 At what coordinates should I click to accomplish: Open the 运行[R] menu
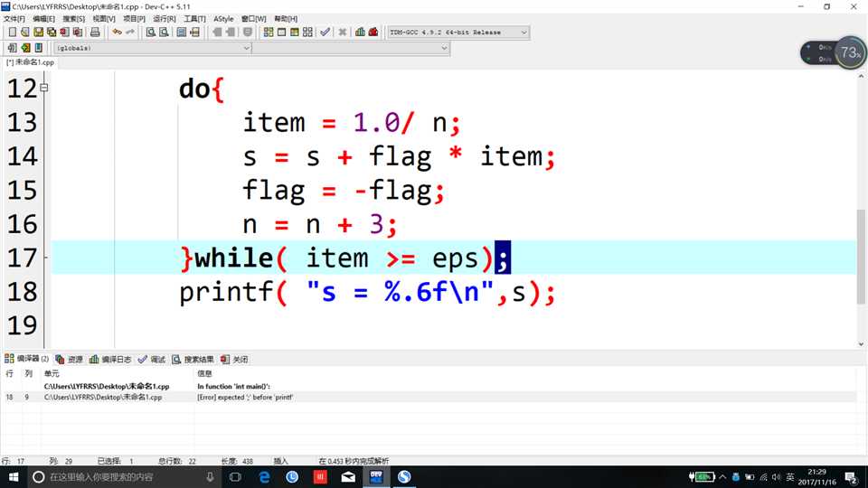tap(164, 19)
